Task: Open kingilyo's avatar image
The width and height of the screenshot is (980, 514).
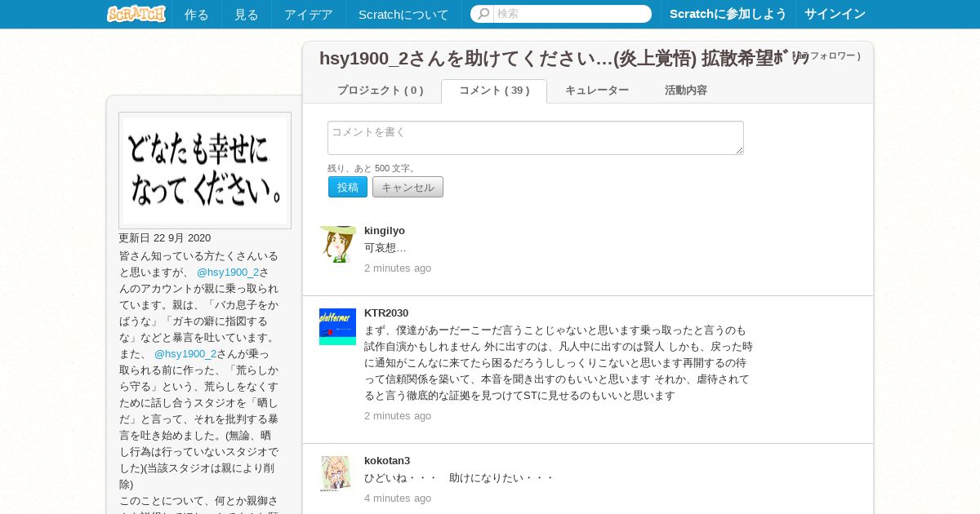Action: [x=337, y=244]
